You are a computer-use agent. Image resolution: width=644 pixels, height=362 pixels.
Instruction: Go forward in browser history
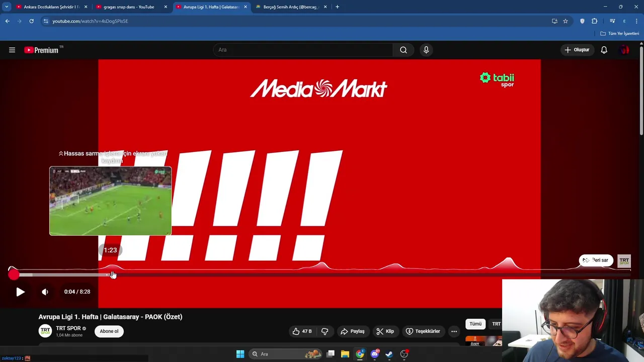[x=19, y=21]
